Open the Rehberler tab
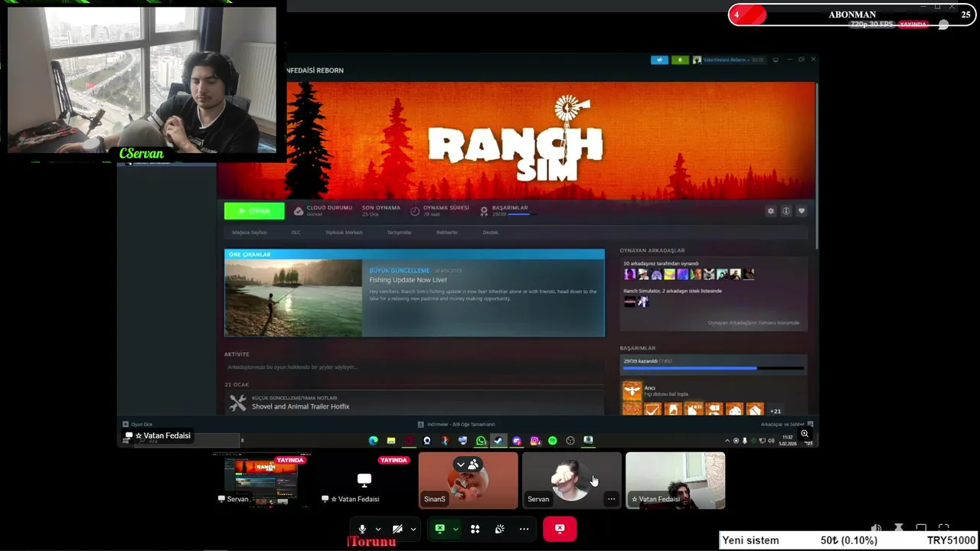Viewport: 980px width, 551px height. click(447, 233)
